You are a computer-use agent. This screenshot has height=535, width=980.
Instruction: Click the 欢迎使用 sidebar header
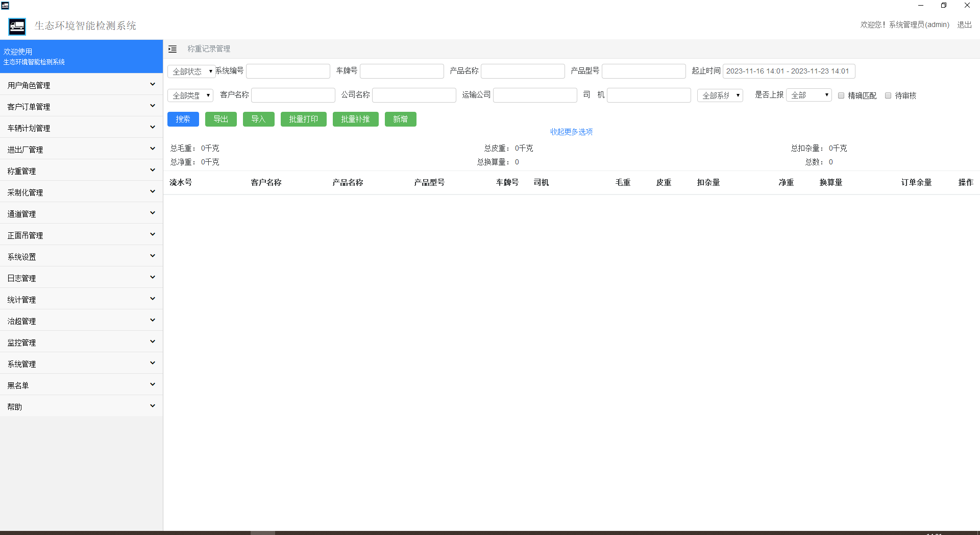(81, 56)
